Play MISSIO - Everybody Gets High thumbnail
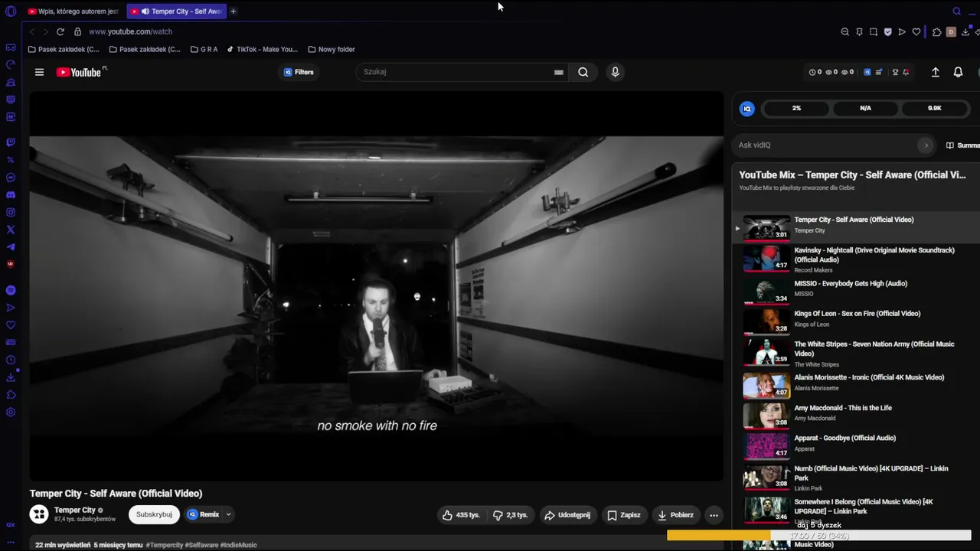Image resolution: width=980 pixels, height=551 pixels. coord(766,290)
